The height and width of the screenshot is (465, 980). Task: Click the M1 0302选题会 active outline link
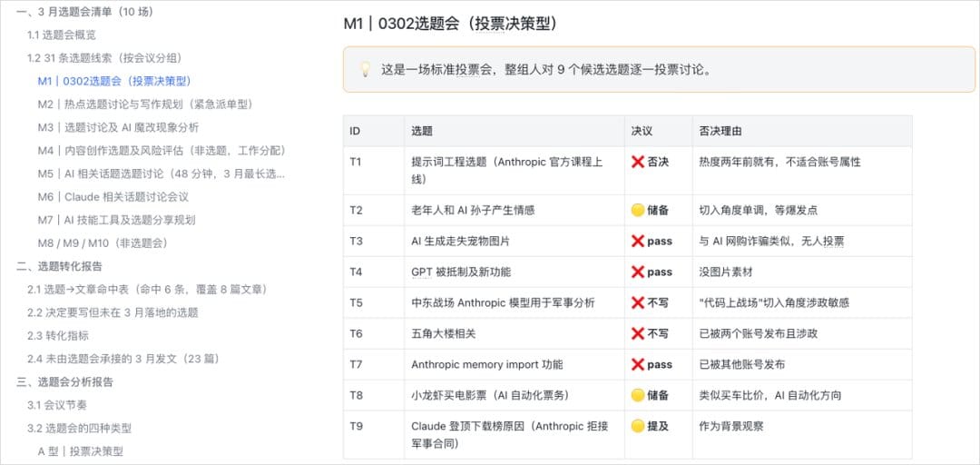pyautogui.click(x=114, y=82)
